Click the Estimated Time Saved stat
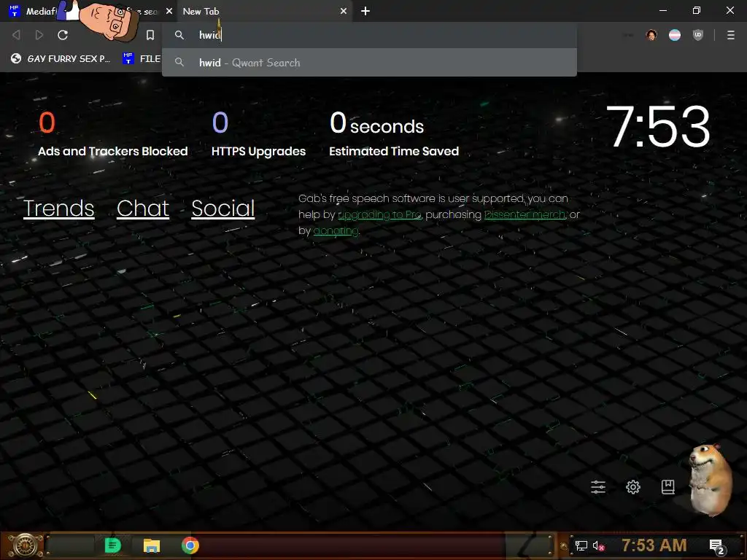The width and height of the screenshot is (747, 560). [x=394, y=133]
